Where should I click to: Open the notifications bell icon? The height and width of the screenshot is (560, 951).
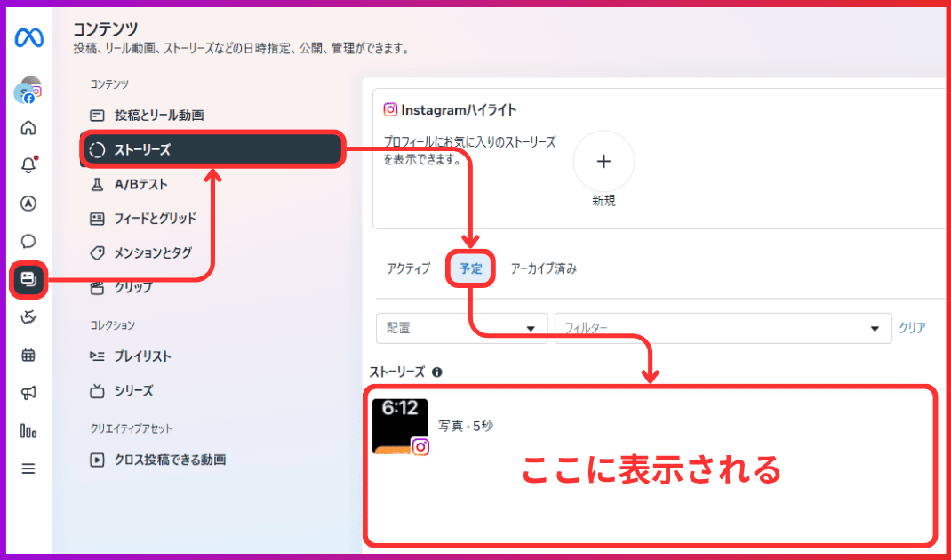[x=28, y=164]
